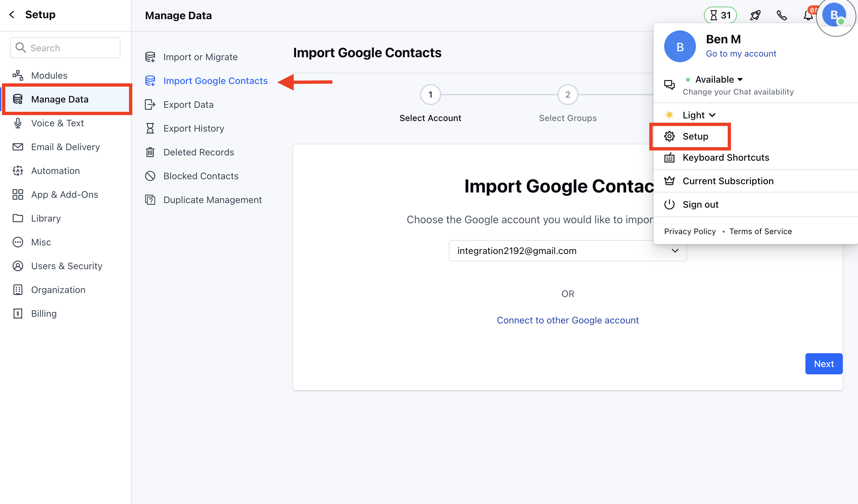This screenshot has width=858, height=504.
Task: Open Deleted Records trash item
Action: 198,152
